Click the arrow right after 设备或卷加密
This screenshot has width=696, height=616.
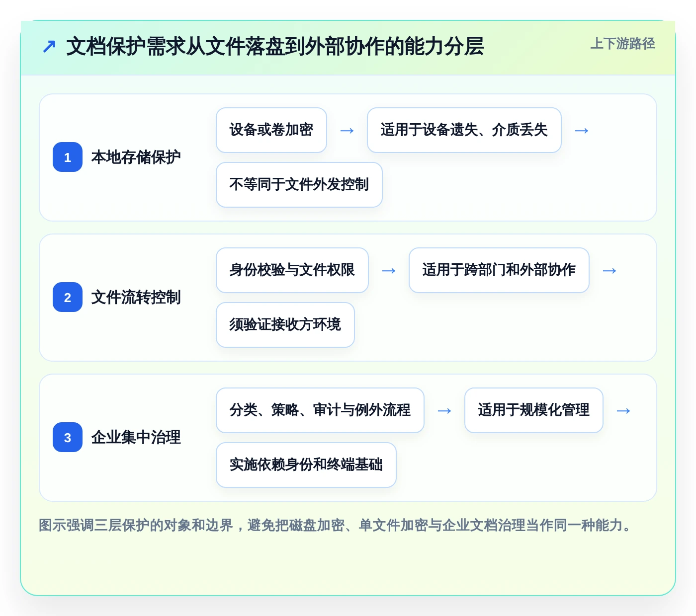click(x=347, y=131)
